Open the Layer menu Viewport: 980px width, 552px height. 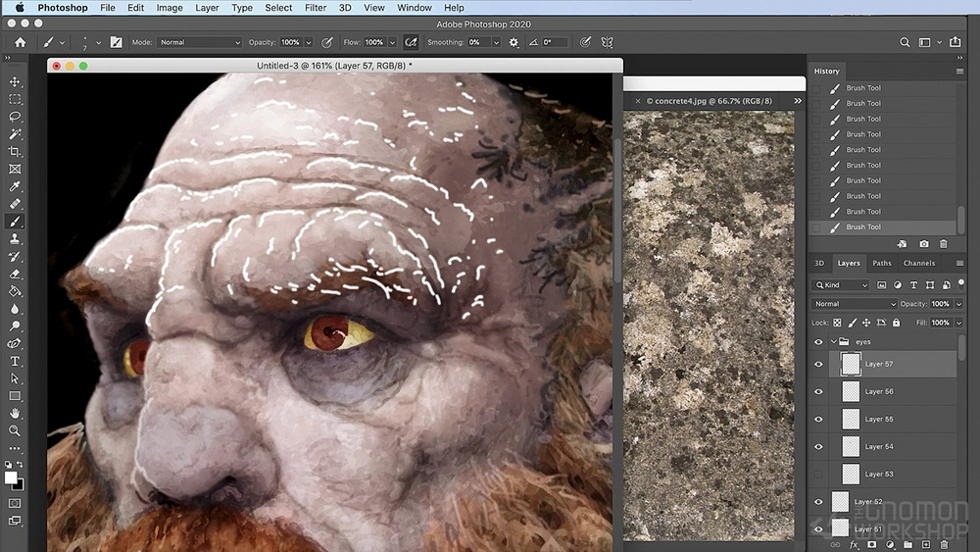pyautogui.click(x=206, y=8)
